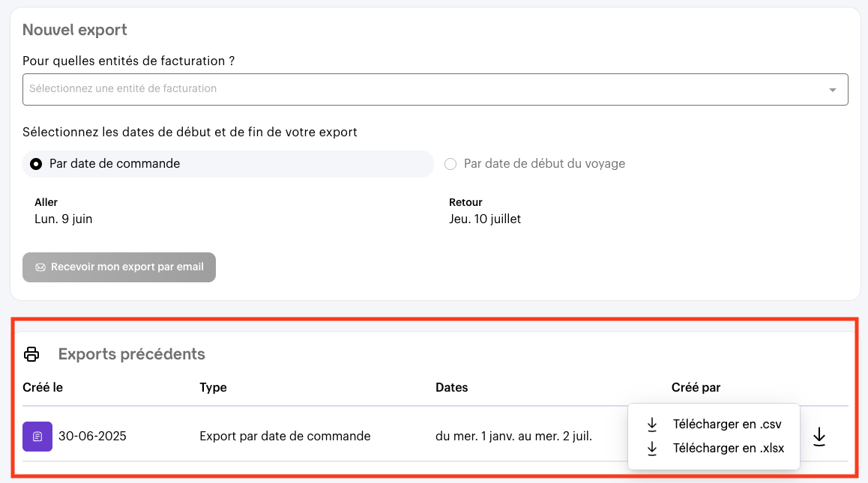
Task: Select 'Télécharger en .xlsx' from the menu
Action: pyautogui.click(x=728, y=449)
